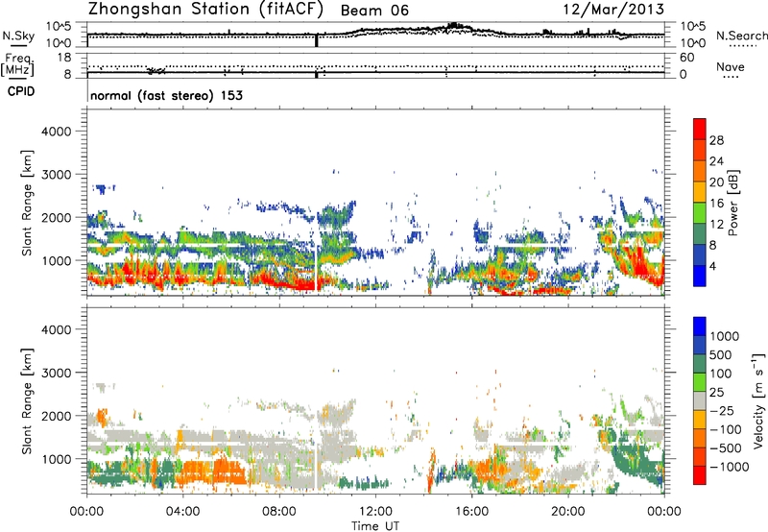Image resolution: width=768 pixels, height=532 pixels.
Task: Click the gray band of velocity colorbar
Action: (x=700, y=400)
